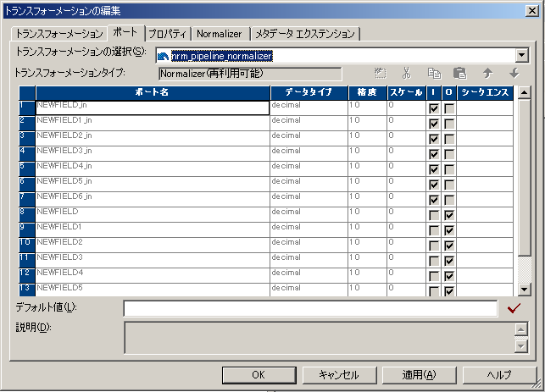Image resolution: width=545 pixels, height=392 pixels.
Task: Click the デフォルト値 input field
Action: coord(310,308)
